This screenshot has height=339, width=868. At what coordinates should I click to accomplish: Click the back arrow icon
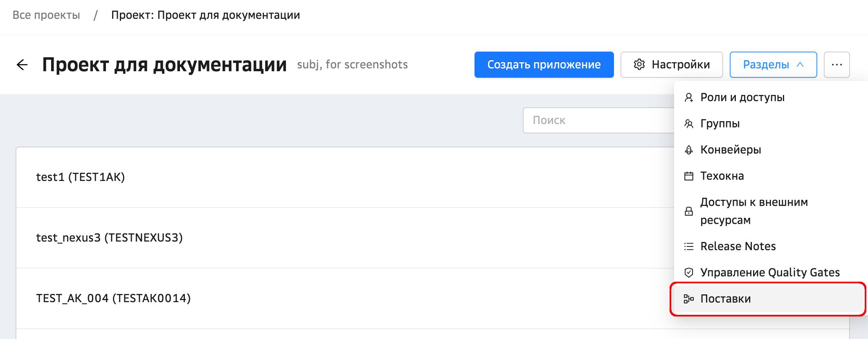22,65
